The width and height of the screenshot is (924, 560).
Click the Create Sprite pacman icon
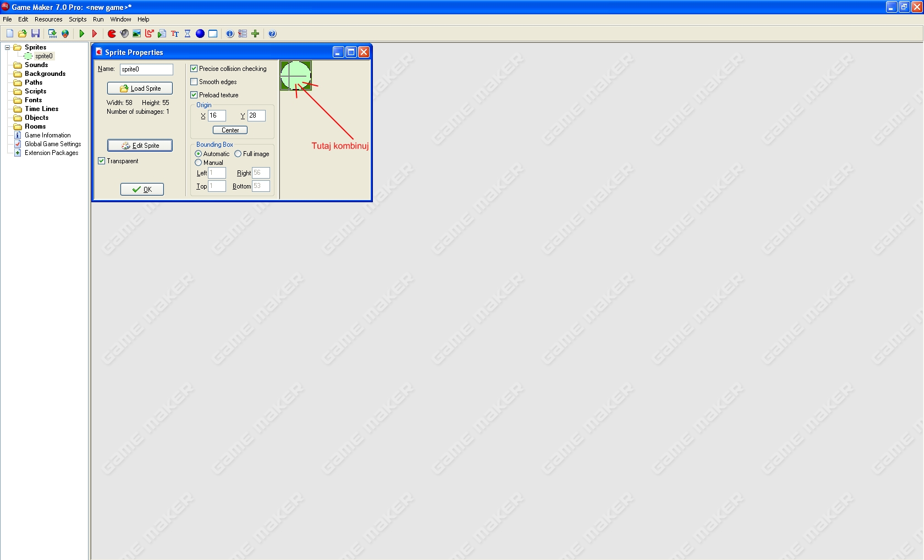tap(112, 34)
